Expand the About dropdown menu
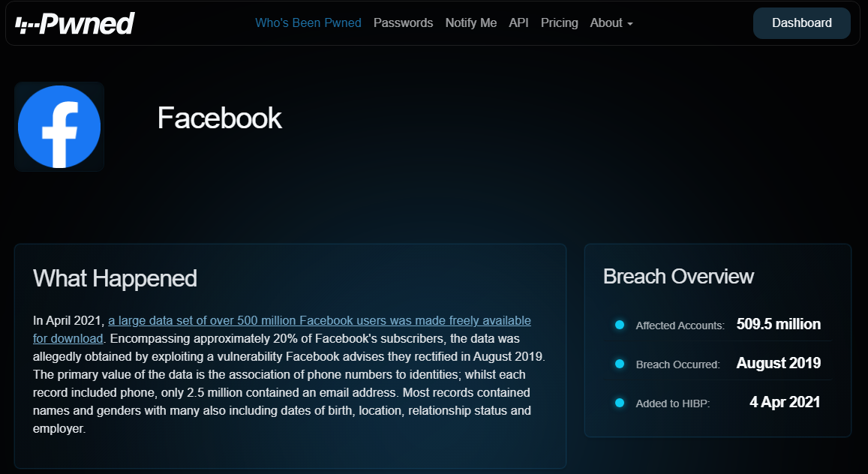 (x=611, y=22)
